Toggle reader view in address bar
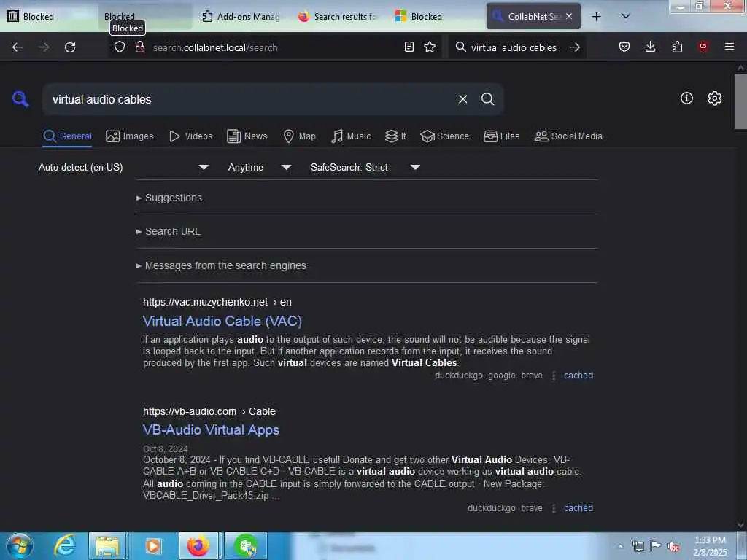 point(409,47)
